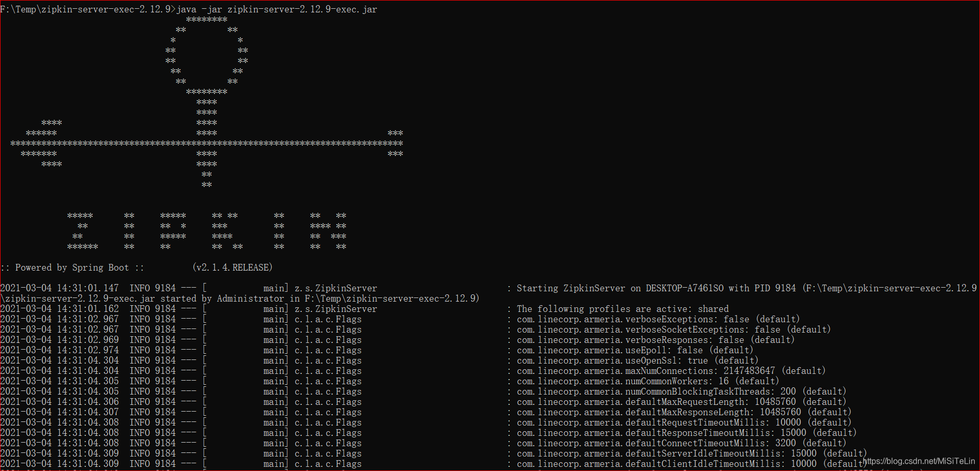
Task: Select the useOpenSsl: true log message
Action: [637, 360]
